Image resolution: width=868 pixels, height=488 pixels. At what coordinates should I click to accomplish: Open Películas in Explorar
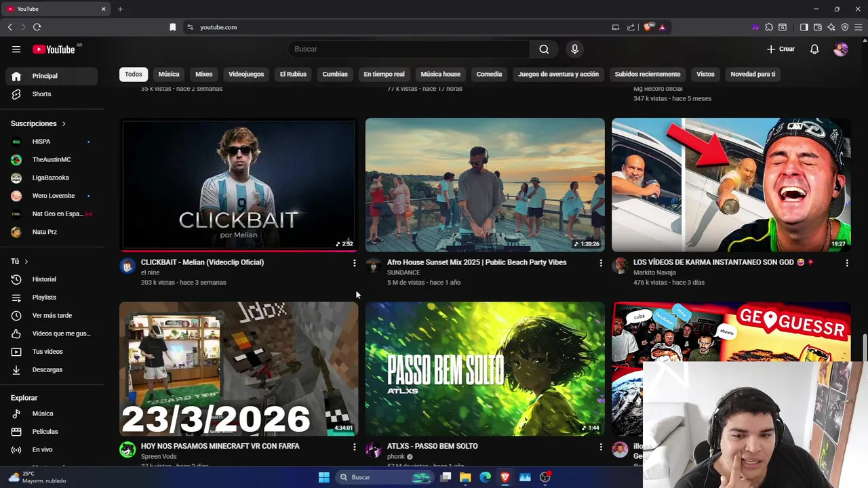(x=52, y=432)
